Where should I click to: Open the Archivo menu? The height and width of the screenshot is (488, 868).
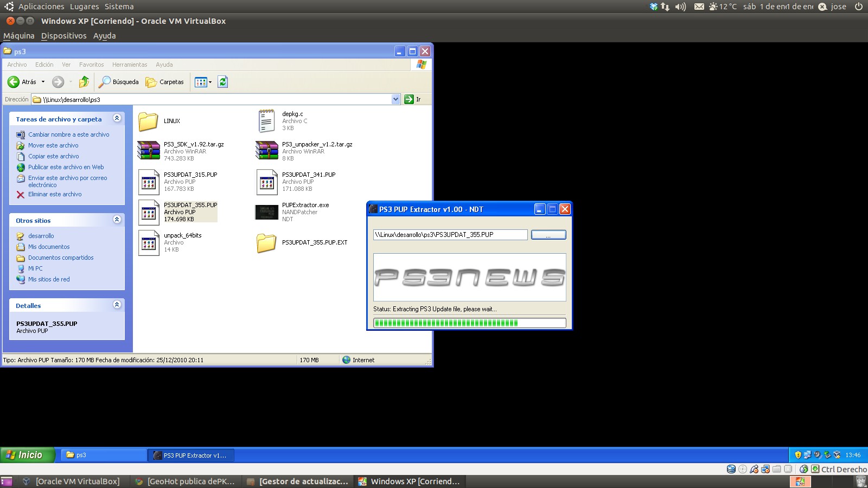click(17, 65)
